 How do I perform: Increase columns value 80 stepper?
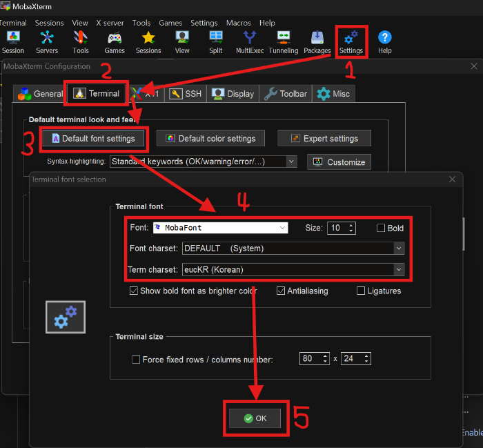click(x=325, y=356)
